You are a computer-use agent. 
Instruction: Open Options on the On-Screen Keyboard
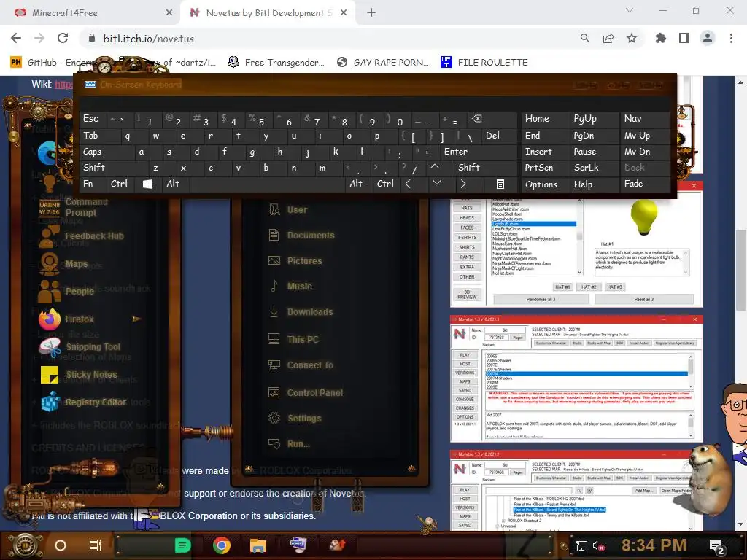545,184
